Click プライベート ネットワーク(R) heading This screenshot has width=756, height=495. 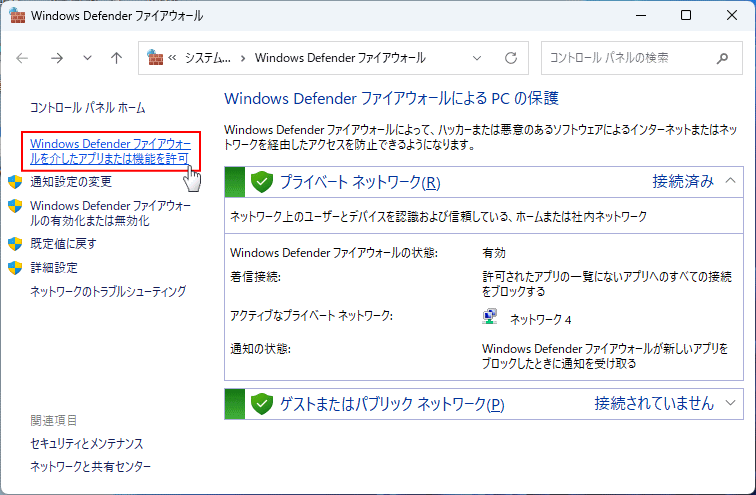360,182
